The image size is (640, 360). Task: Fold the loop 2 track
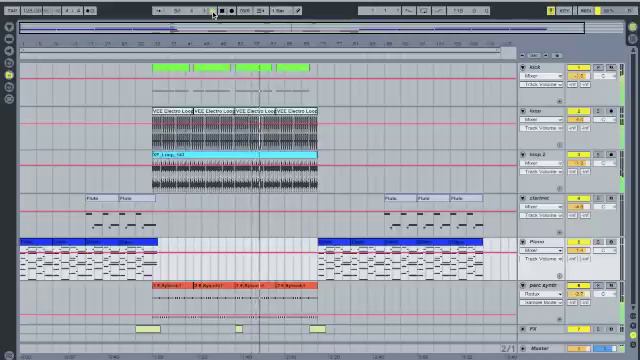click(x=523, y=155)
